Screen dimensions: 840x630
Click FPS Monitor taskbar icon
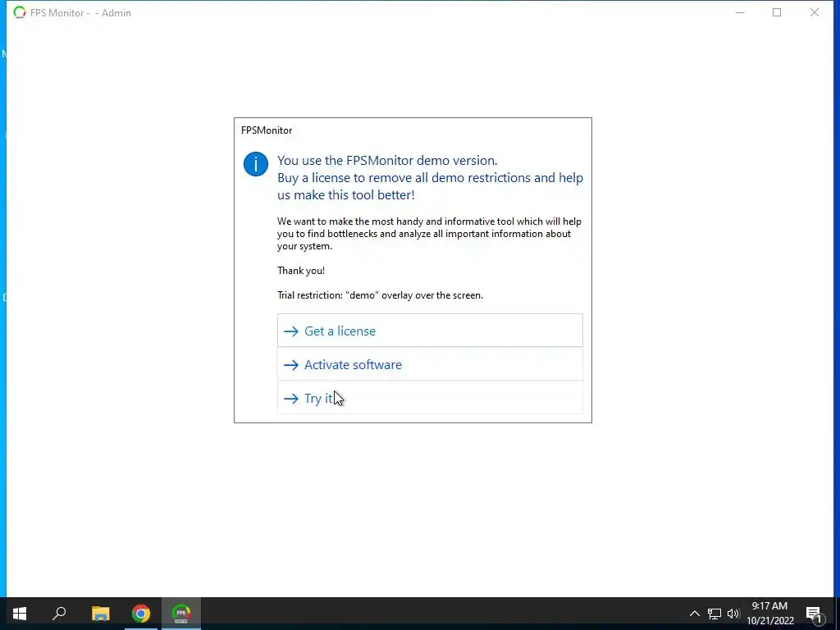pos(181,614)
